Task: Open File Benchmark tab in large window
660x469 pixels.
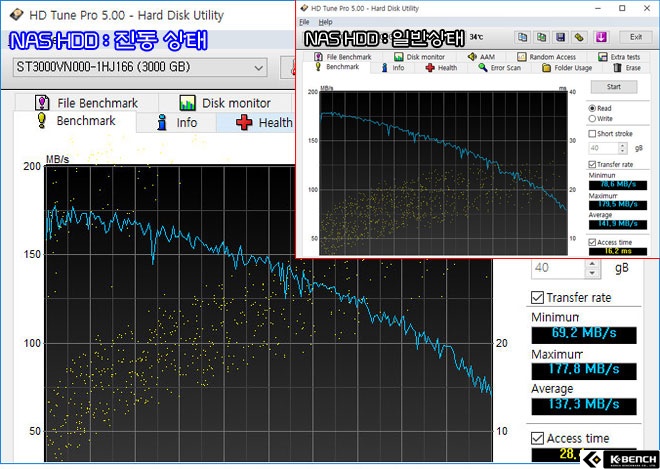Action: [x=86, y=103]
